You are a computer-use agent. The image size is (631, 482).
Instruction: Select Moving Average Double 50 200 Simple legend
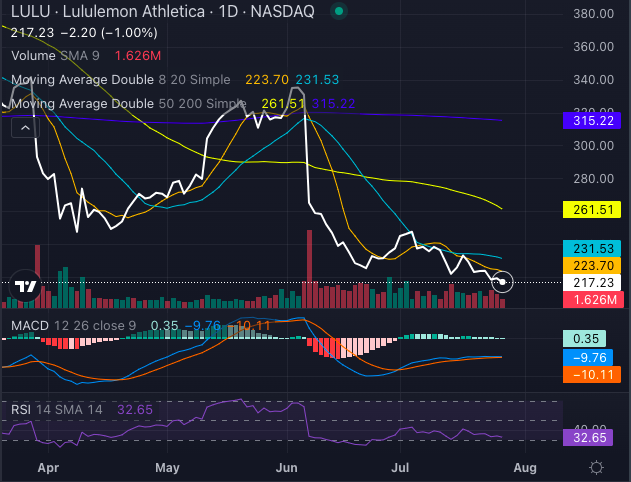coord(129,104)
